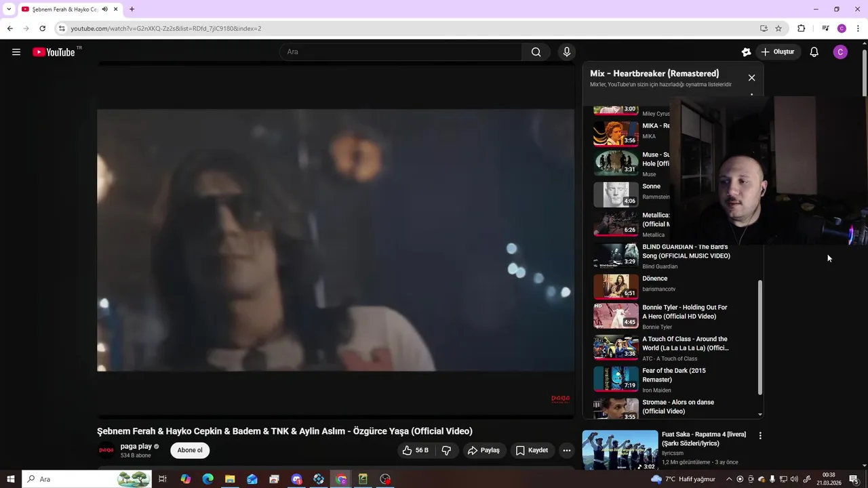View site information icon in address bar

tap(61, 28)
